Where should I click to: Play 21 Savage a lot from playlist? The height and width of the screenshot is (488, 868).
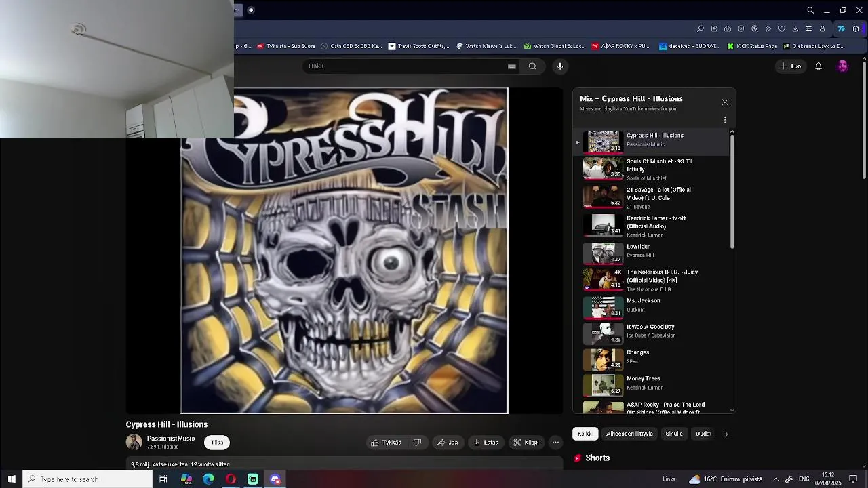(x=651, y=198)
